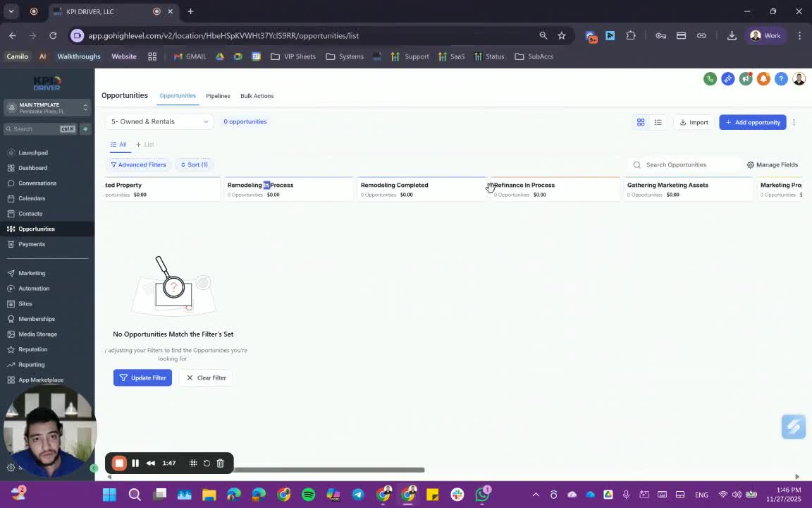This screenshot has width=812, height=508.
Task: Open the SubAccs bookmark folder
Action: pos(534,56)
